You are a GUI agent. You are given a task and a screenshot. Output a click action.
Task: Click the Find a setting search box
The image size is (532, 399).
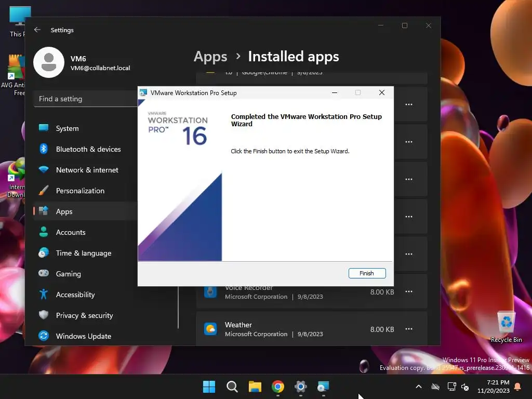[86, 99]
